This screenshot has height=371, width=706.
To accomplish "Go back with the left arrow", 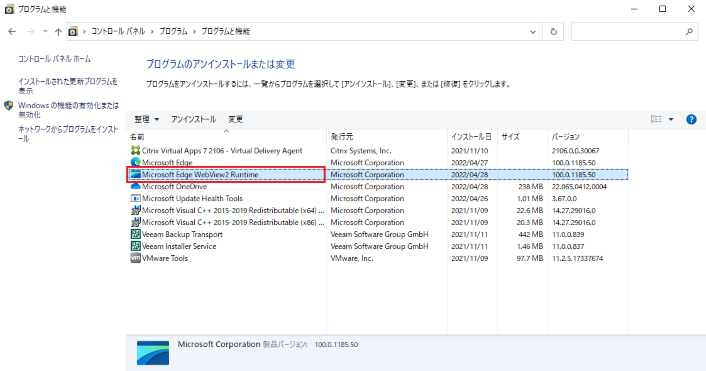I will coord(12,32).
